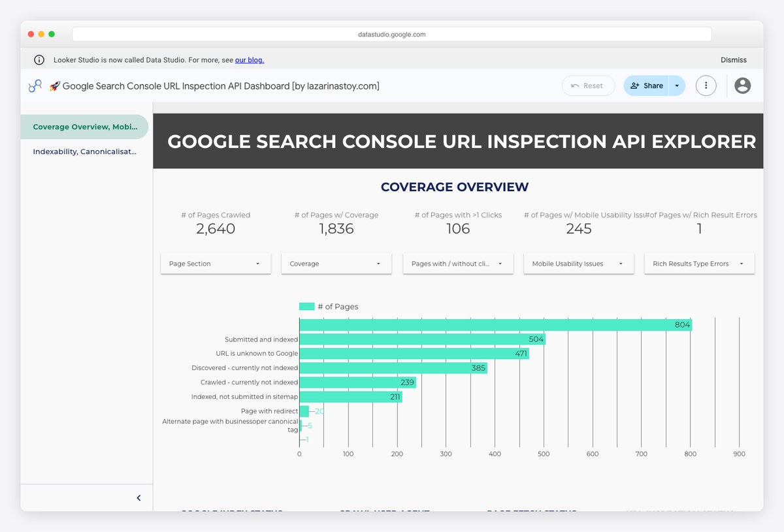Image resolution: width=784 pixels, height=532 pixels.
Task: Open the Page Section filter dropdown
Action: tap(216, 264)
